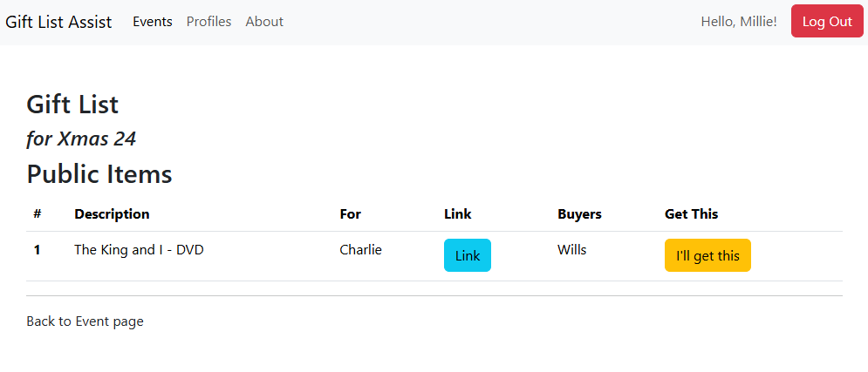The width and height of the screenshot is (868, 372).
Task: Click the for Xmas 24 subtitle
Action: coord(81,139)
